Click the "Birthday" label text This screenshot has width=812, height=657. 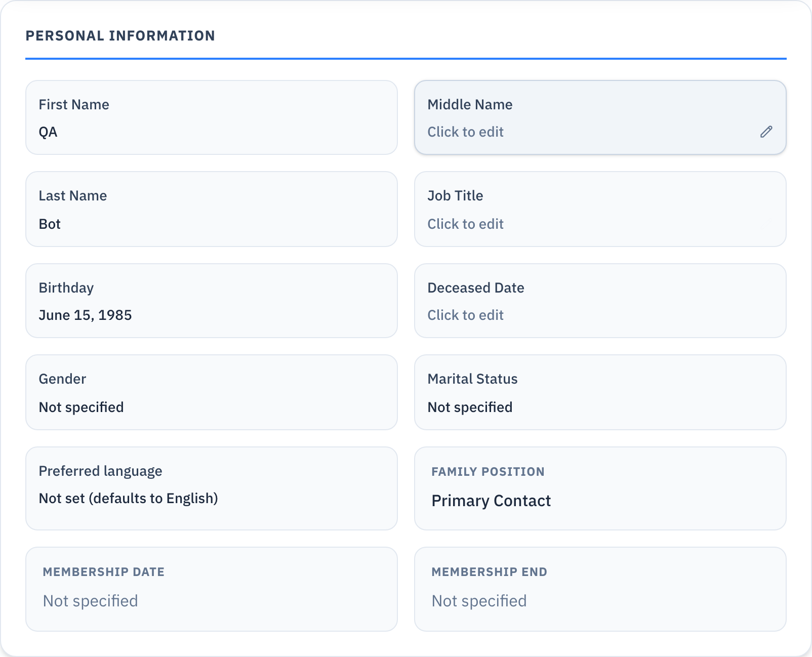coord(66,288)
